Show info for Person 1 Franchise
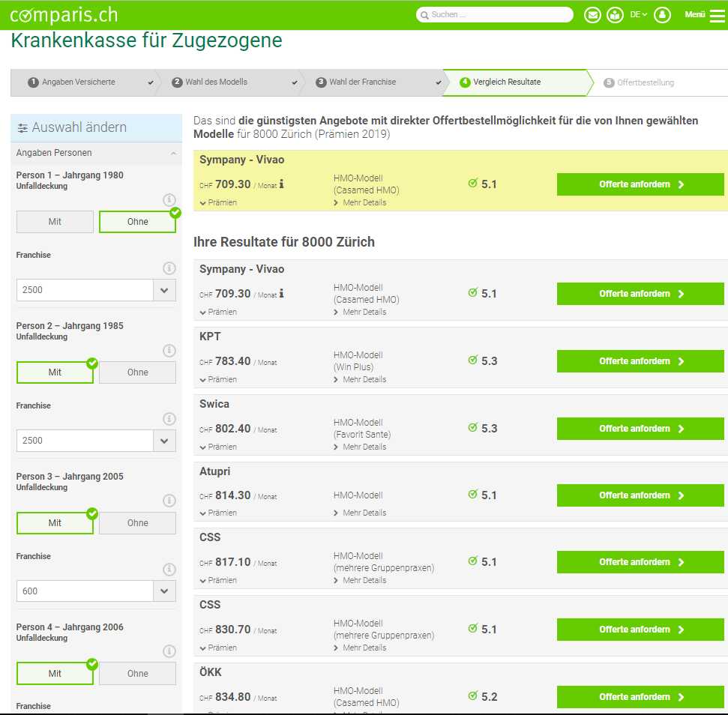Viewport: 728px width, 715px height. click(169, 268)
